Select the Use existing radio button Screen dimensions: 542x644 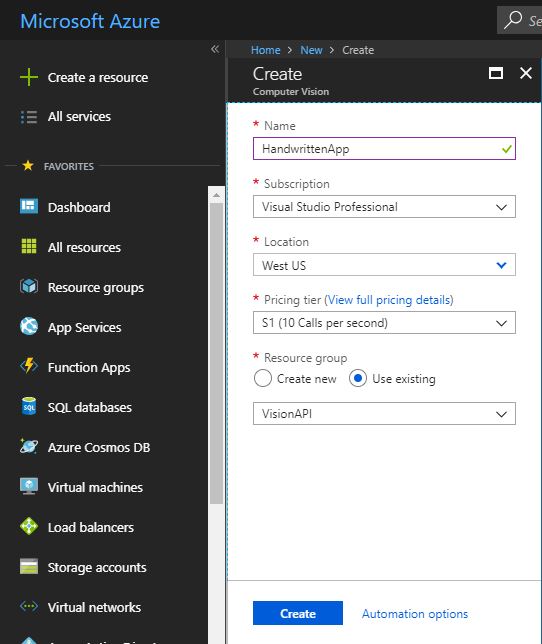(358, 378)
